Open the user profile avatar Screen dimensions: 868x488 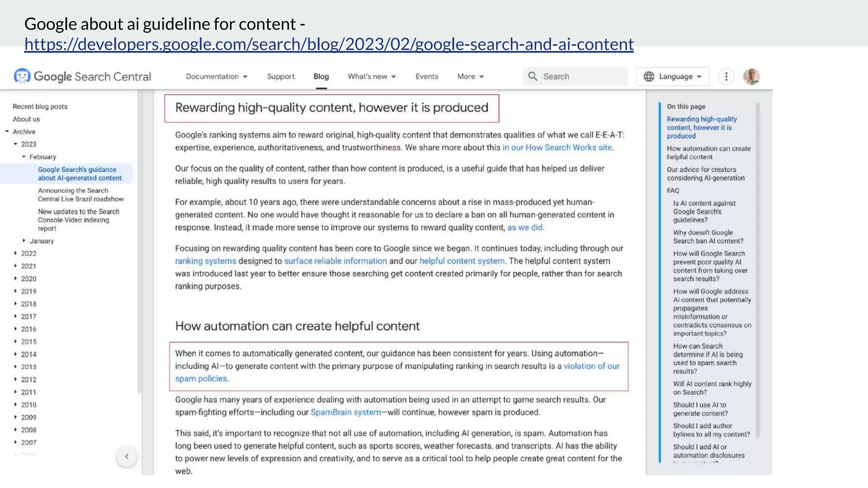tap(751, 76)
